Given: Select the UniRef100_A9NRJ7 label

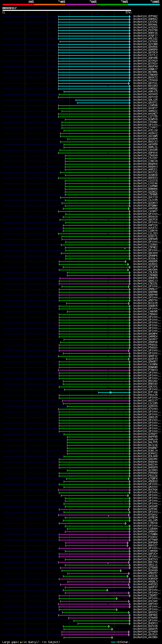Looking at the screenshot, I should (145, 69).
